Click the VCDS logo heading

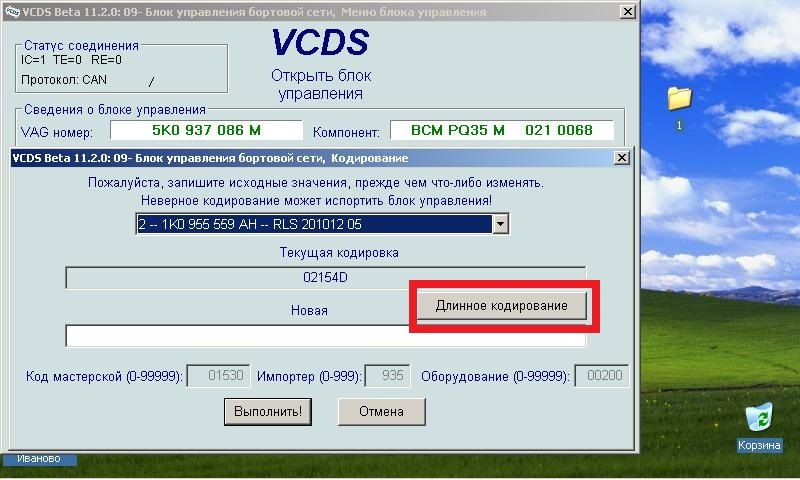coord(320,42)
